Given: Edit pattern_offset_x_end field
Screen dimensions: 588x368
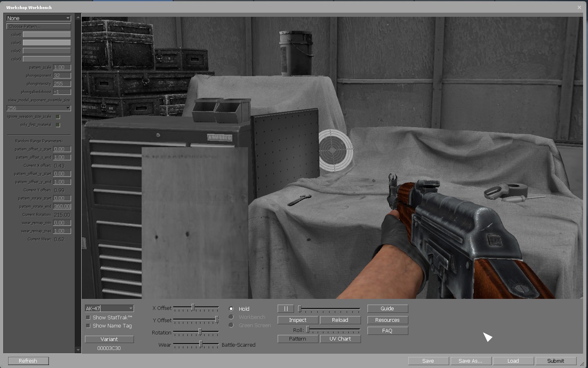Looking at the screenshot, I should point(62,157).
